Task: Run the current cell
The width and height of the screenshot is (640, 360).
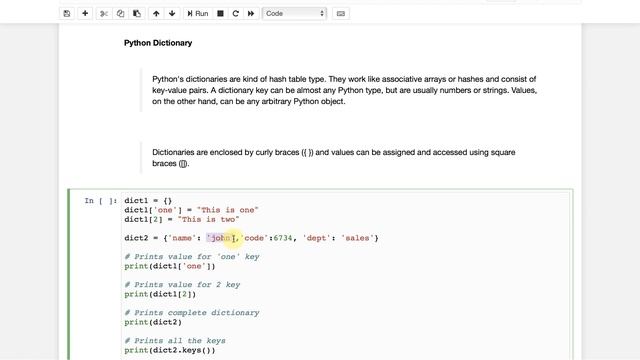Action: coord(198,13)
